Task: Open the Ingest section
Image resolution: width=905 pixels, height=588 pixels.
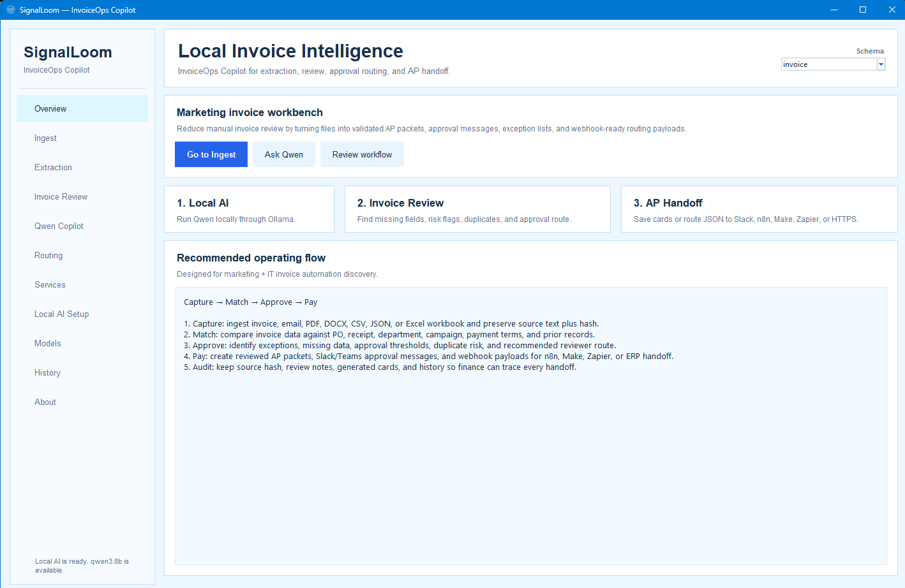Action: coord(82,138)
